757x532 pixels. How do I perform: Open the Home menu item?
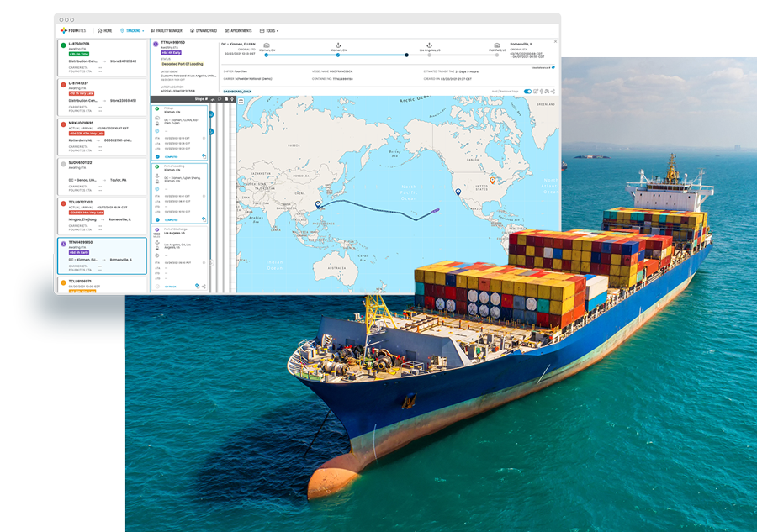click(104, 30)
